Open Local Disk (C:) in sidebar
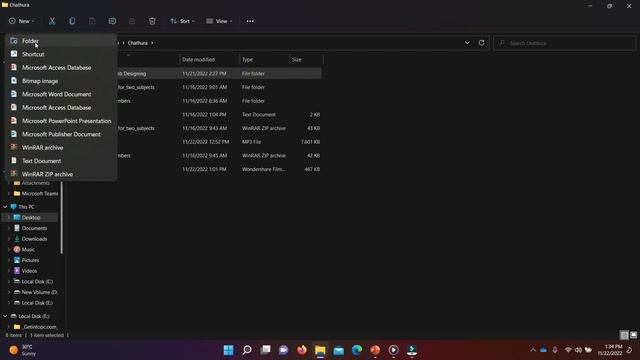 point(37,282)
